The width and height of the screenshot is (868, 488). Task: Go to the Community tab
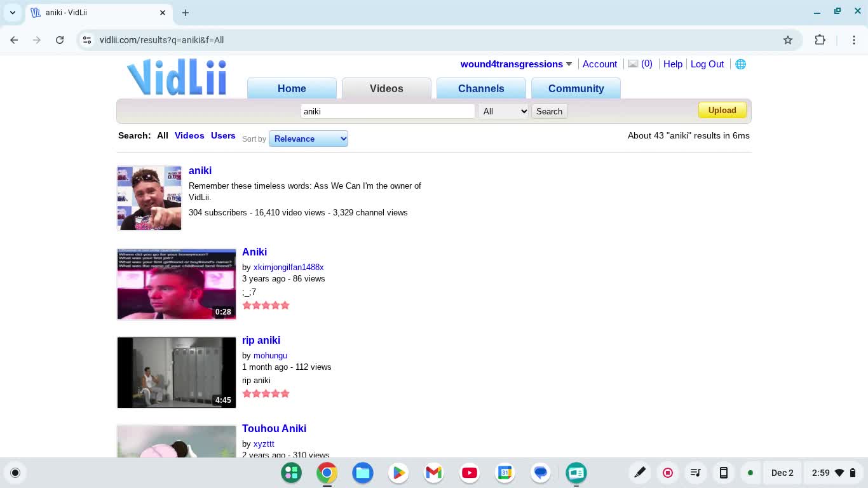coord(576,89)
